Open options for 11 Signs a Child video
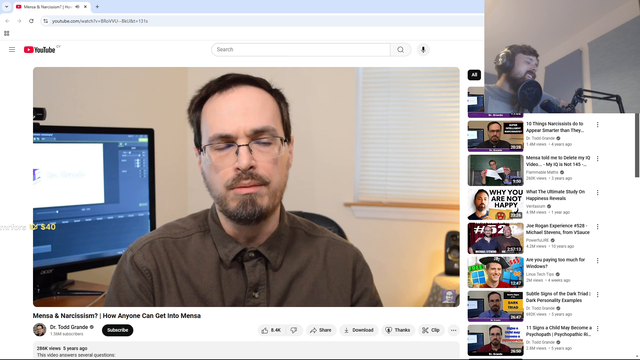This screenshot has height=360, width=640. tap(598, 329)
